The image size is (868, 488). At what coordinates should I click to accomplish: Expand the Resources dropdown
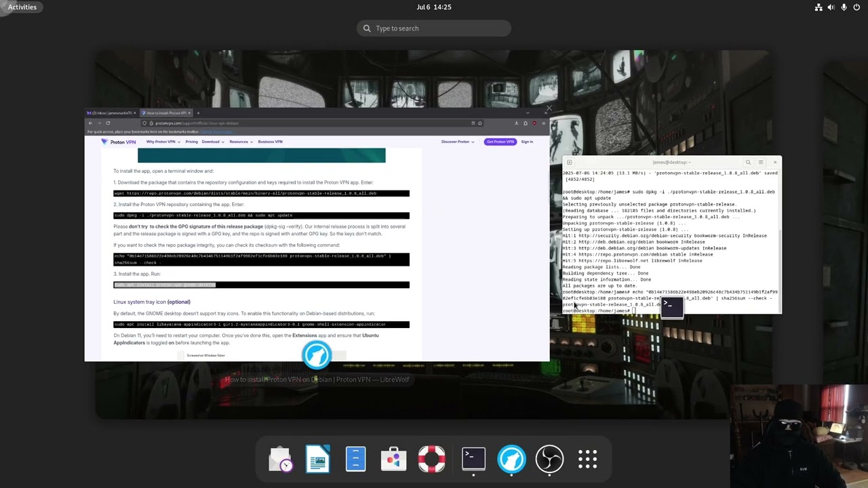(241, 142)
